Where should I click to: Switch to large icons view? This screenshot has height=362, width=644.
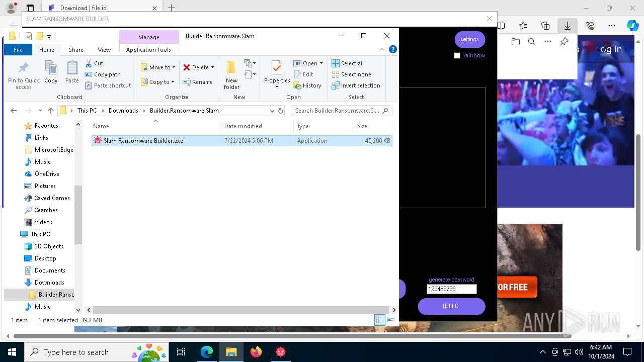point(391,320)
